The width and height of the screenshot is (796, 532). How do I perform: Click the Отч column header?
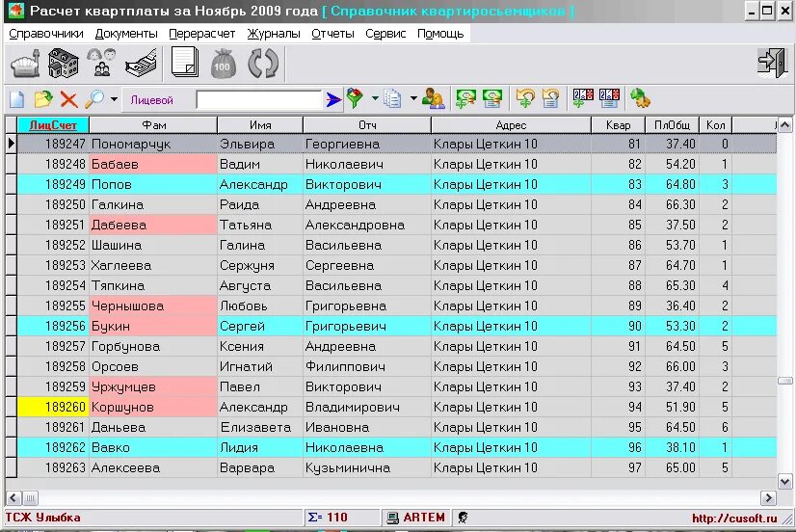coord(367,125)
